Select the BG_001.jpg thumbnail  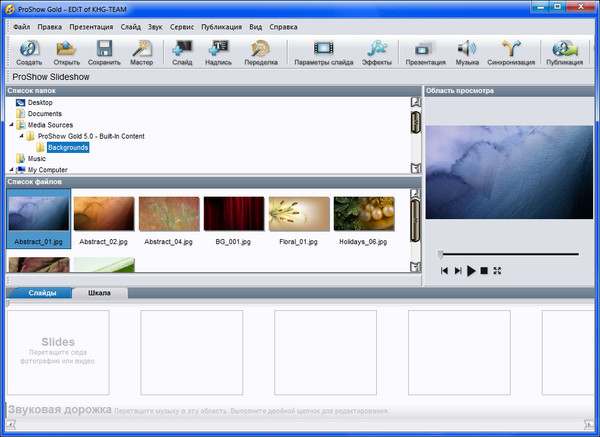click(x=233, y=214)
